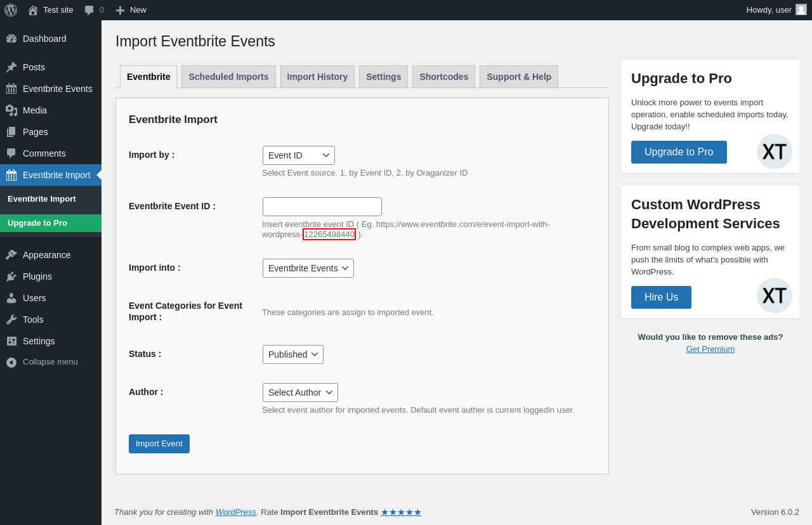
Task: Open the Select Author dropdown
Action: click(x=300, y=392)
